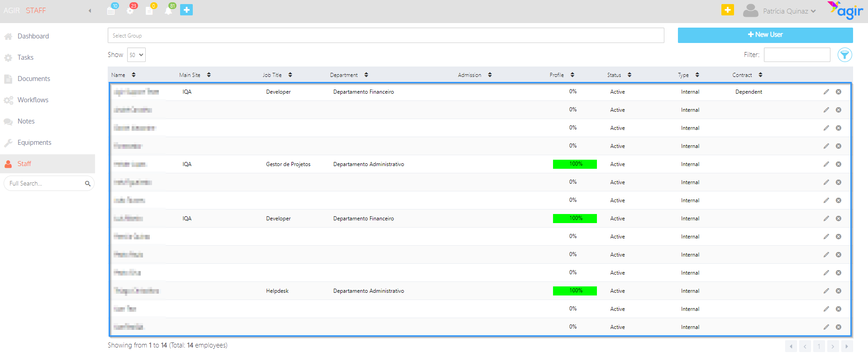Open Notes in the sidebar
Image resolution: width=868 pixels, height=357 pixels.
(48, 121)
